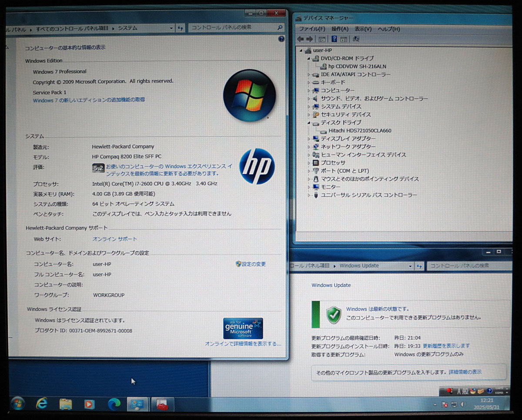Click search magnifier in System window search box
This screenshot has width=522, height=420.
[x=280, y=27]
